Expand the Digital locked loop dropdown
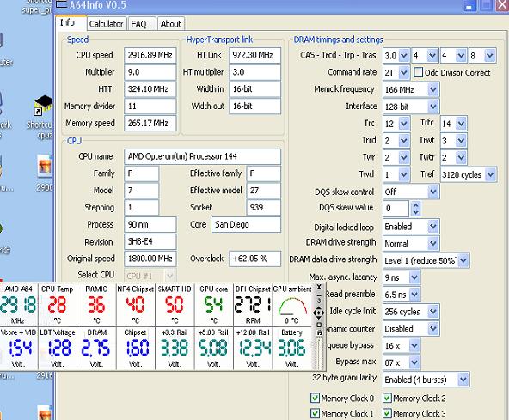 [433, 227]
